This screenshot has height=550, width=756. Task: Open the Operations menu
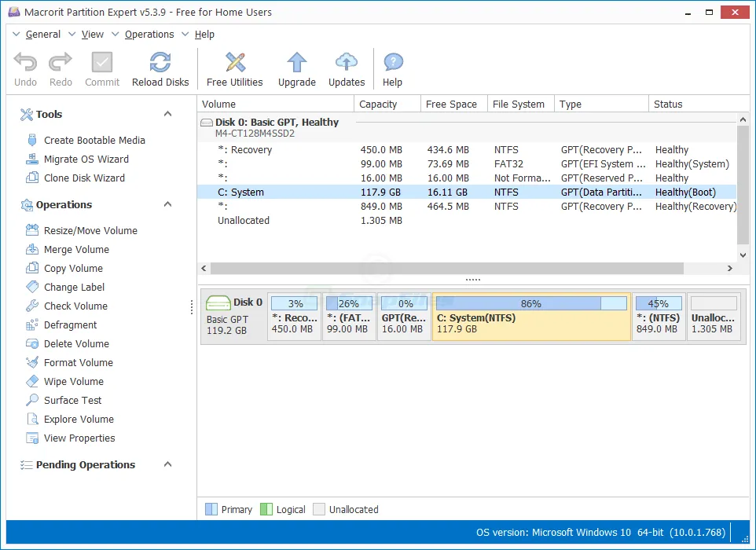(x=149, y=35)
